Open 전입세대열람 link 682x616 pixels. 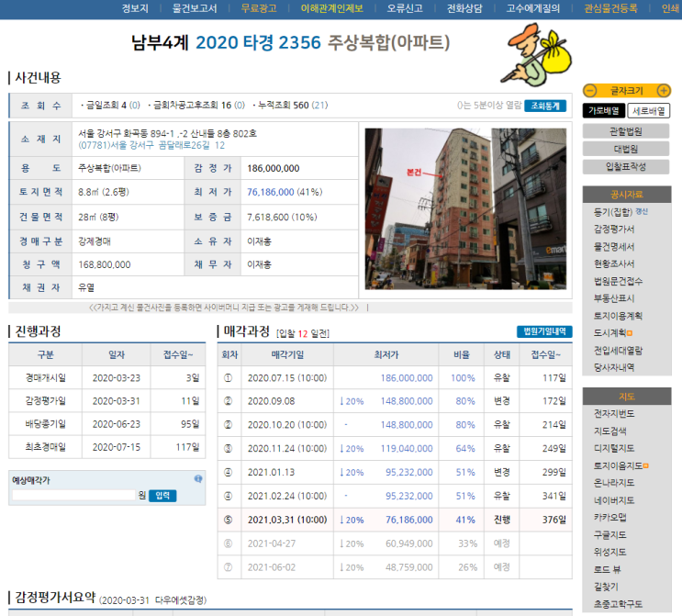pos(618,350)
